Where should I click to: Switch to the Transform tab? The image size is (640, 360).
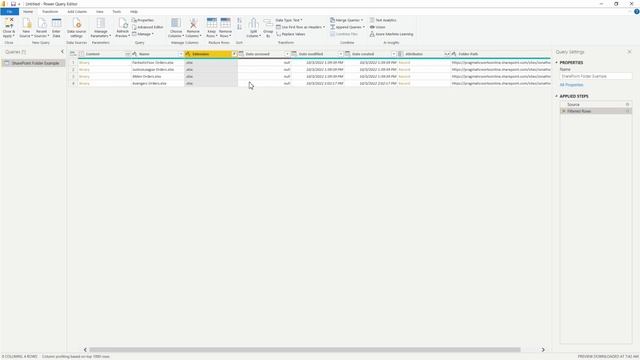click(50, 11)
